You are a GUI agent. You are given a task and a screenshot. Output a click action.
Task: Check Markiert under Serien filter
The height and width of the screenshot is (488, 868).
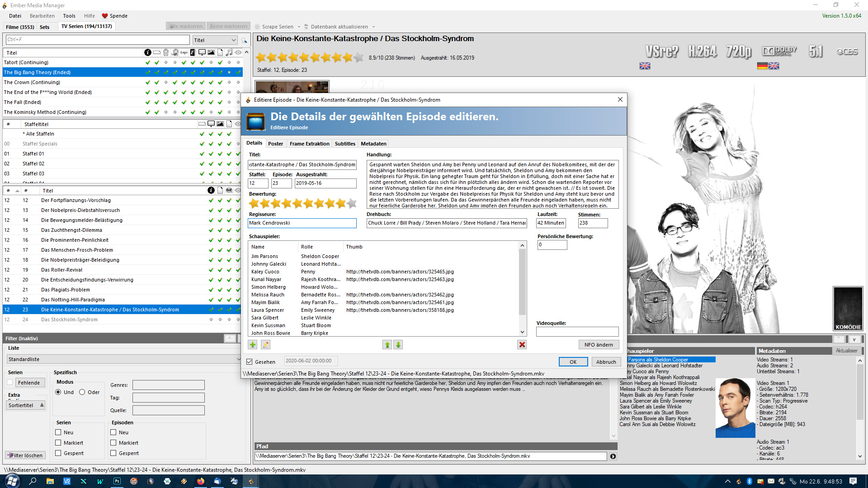coord(58,443)
